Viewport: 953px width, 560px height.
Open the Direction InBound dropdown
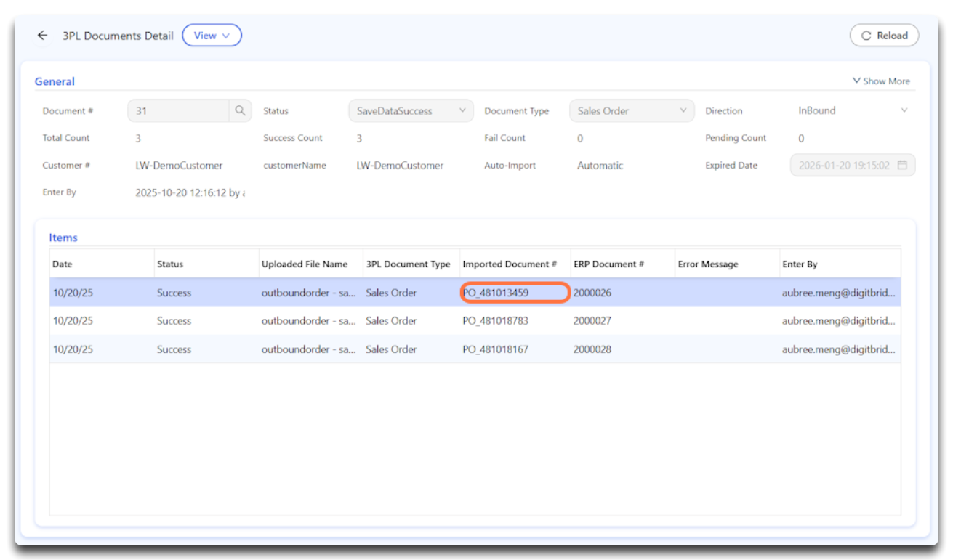click(852, 111)
